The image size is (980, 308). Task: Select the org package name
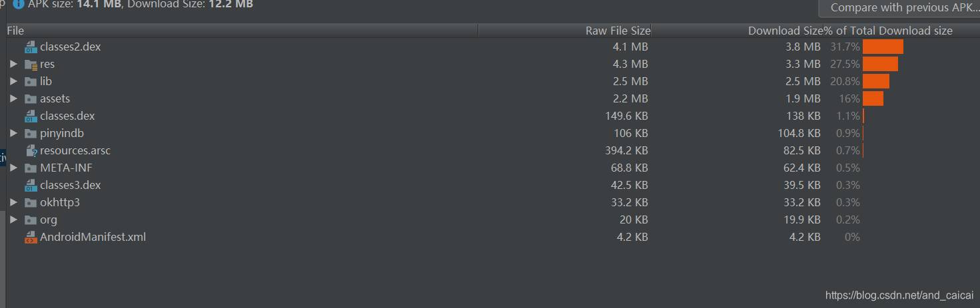(x=49, y=220)
